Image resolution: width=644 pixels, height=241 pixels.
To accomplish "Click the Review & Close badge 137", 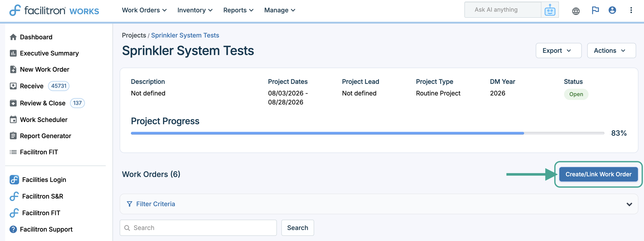I will coord(77,103).
